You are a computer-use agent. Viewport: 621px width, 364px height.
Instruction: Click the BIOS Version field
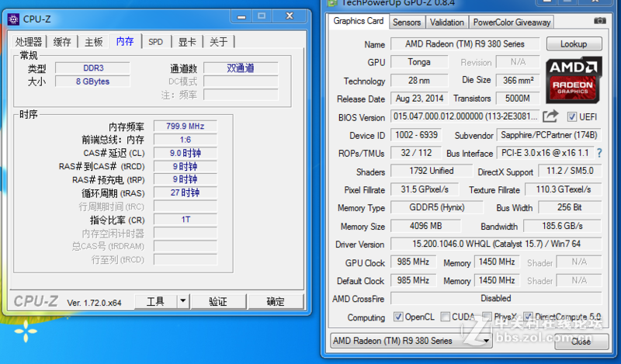point(465,116)
